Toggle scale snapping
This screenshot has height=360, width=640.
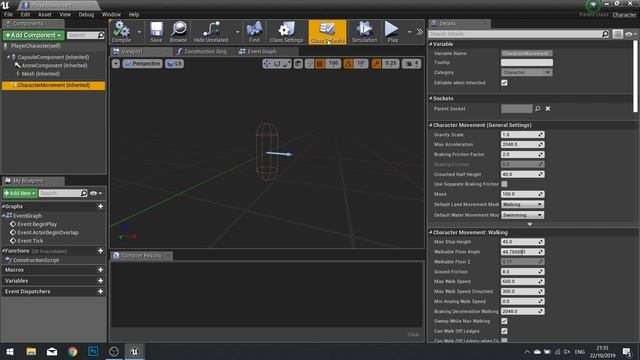pyautogui.click(x=376, y=64)
